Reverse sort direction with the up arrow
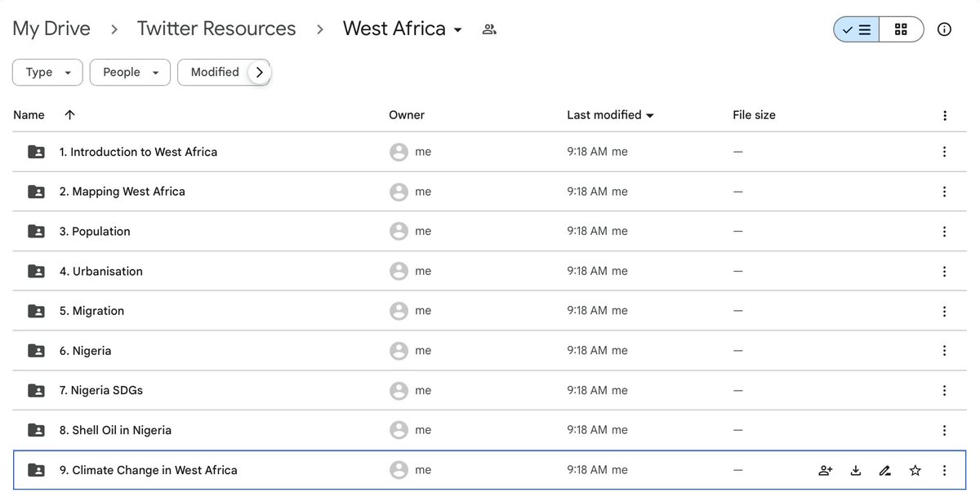The width and height of the screenshot is (980, 501). click(69, 115)
